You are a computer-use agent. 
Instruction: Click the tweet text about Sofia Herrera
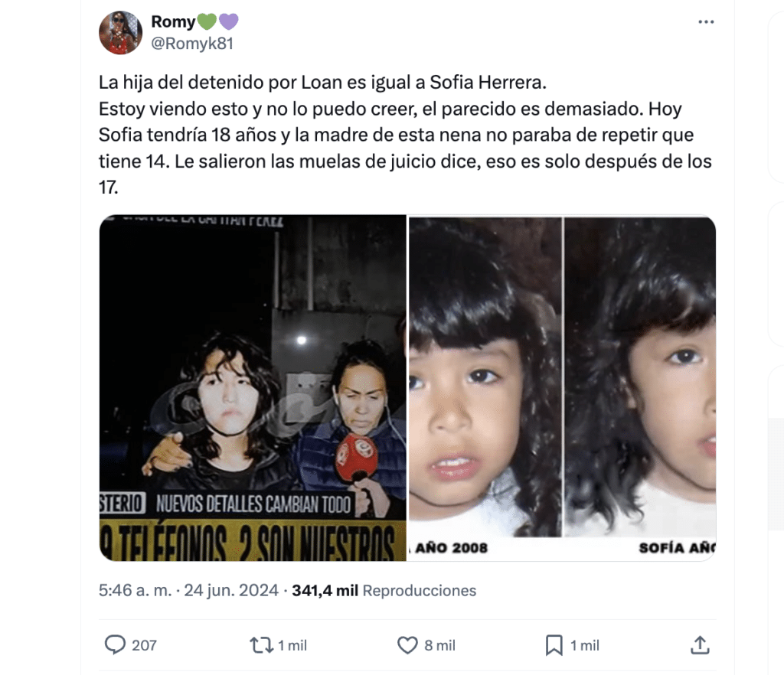[405, 135]
